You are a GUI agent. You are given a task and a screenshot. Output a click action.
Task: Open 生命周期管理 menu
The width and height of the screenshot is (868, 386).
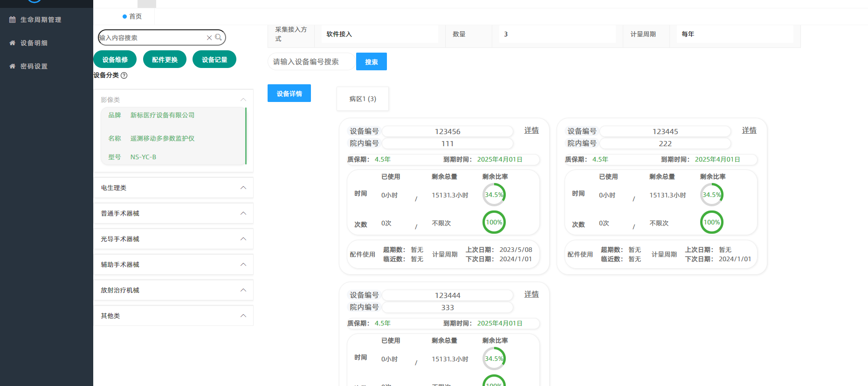[47, 20]
